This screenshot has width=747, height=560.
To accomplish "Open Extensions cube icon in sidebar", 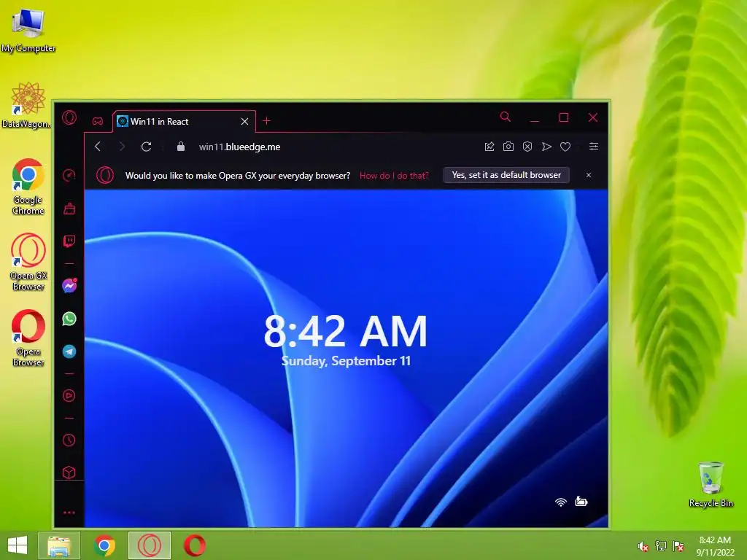I will click(x=69, y=472).
